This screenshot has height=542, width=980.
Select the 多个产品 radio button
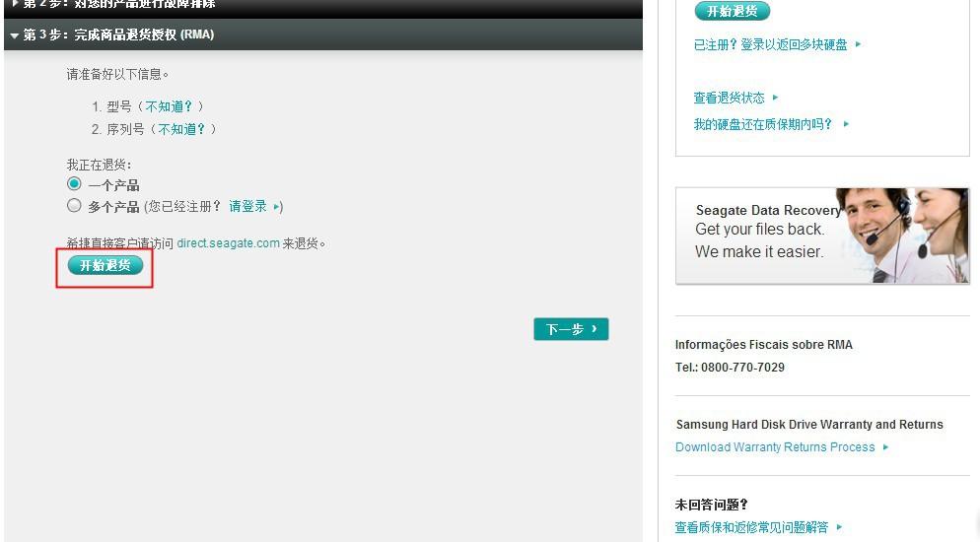click(74, 206)
